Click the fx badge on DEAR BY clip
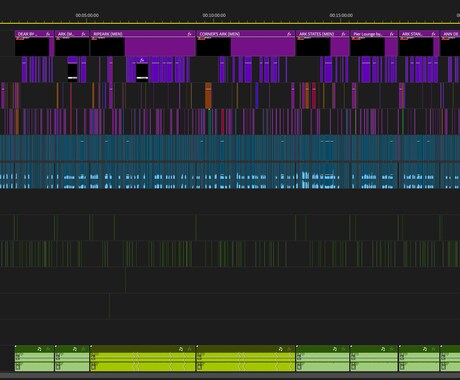 48,34
